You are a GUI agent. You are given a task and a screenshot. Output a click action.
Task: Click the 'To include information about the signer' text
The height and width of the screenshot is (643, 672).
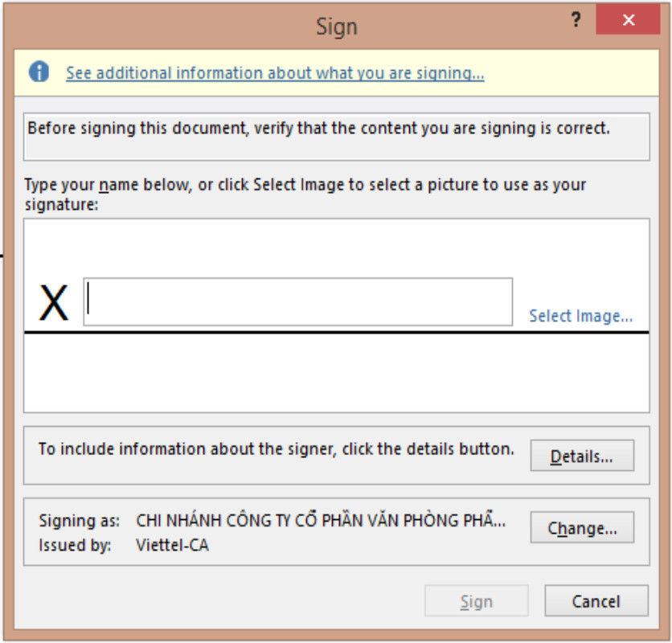tap(277, 448)
